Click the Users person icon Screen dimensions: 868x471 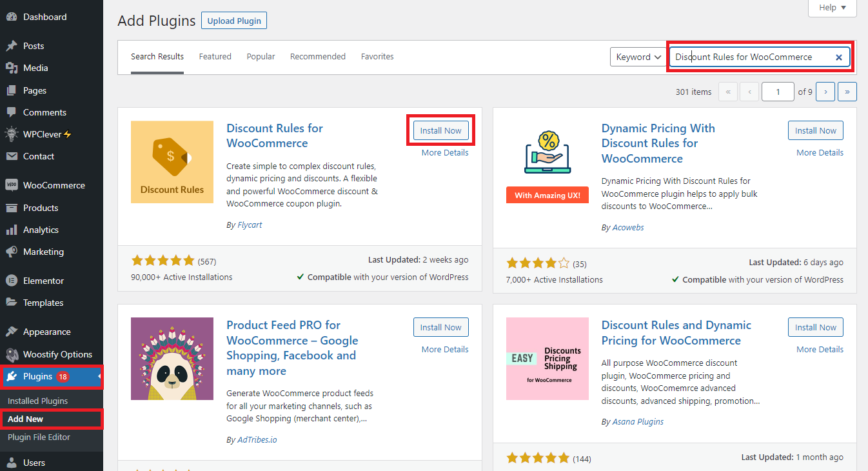pos(12,463)
